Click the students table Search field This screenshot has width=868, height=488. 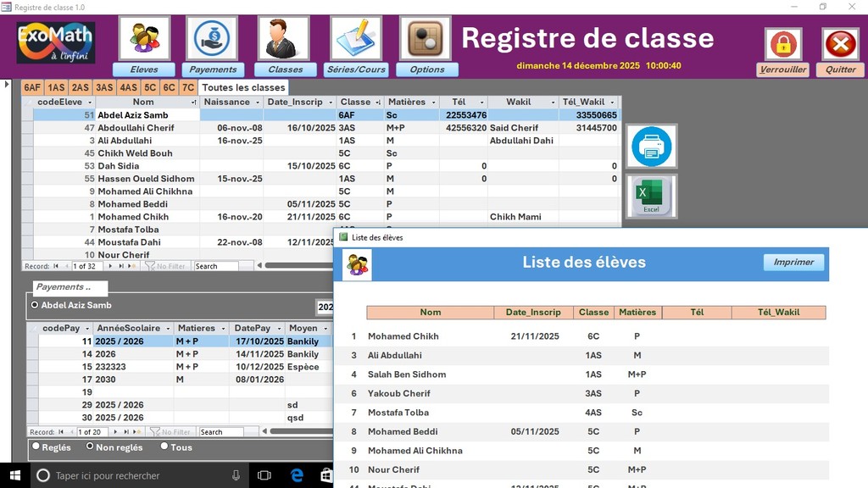[216, 266]
